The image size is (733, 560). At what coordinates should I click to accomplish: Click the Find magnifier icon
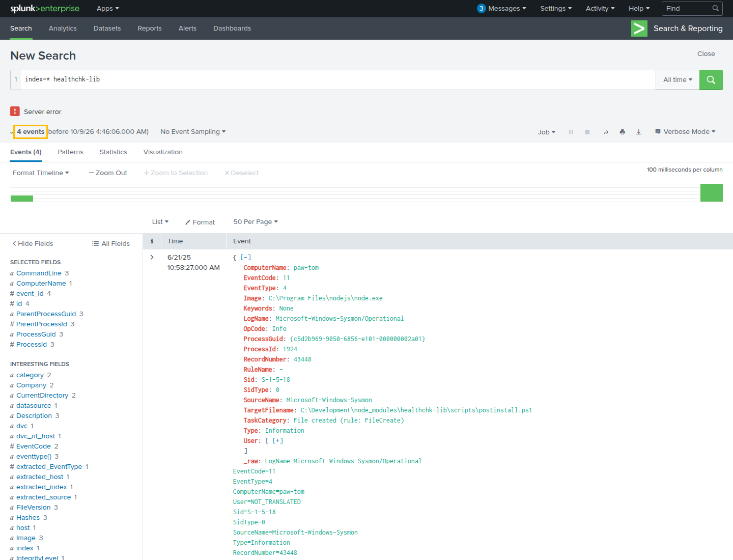pyautogui.click(x=716, y=8)
